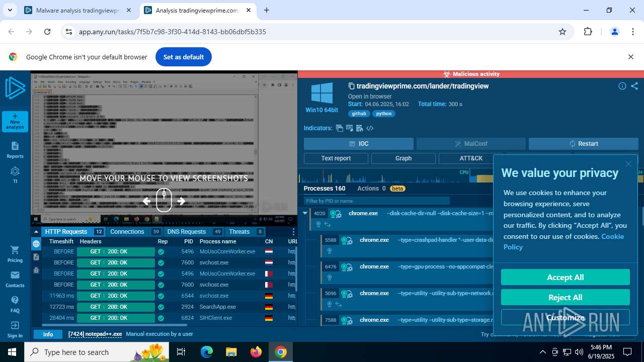Open FAQ help icon in sidebar

pyautogui.click(x=15, y=304)
